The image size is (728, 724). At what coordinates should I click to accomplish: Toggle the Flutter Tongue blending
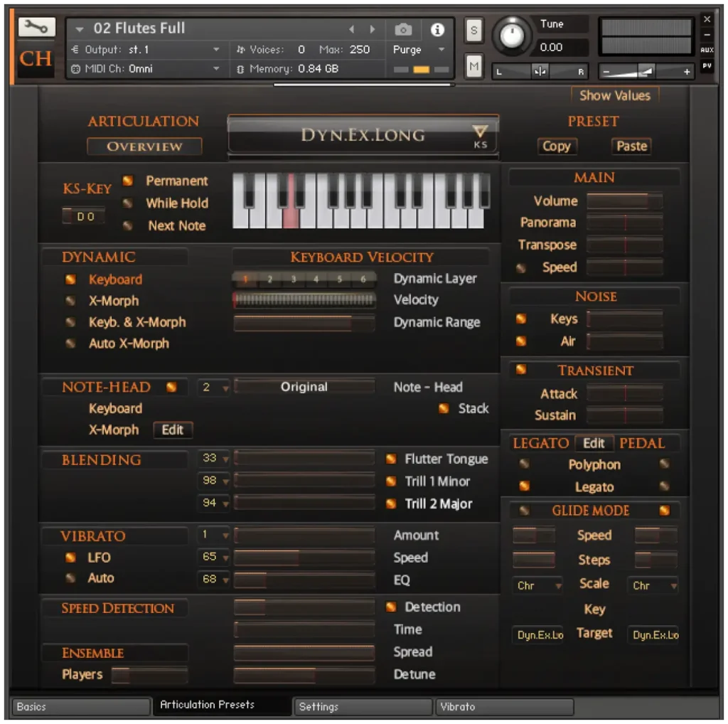coord(391,459)
